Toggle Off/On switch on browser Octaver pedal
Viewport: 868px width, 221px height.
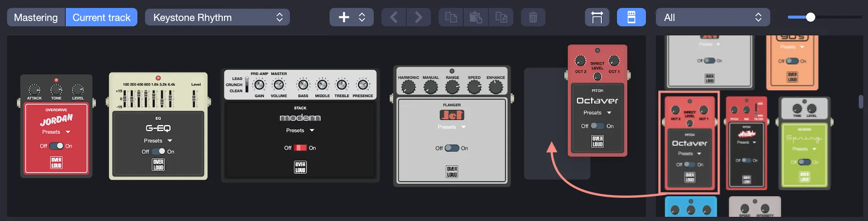(689, 164)
